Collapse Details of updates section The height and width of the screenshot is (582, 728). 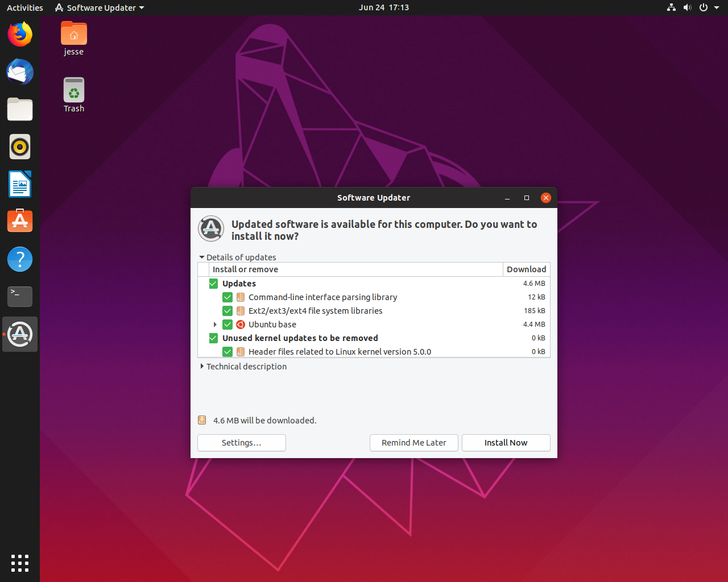pyautogui.click(x=202, y=257)
